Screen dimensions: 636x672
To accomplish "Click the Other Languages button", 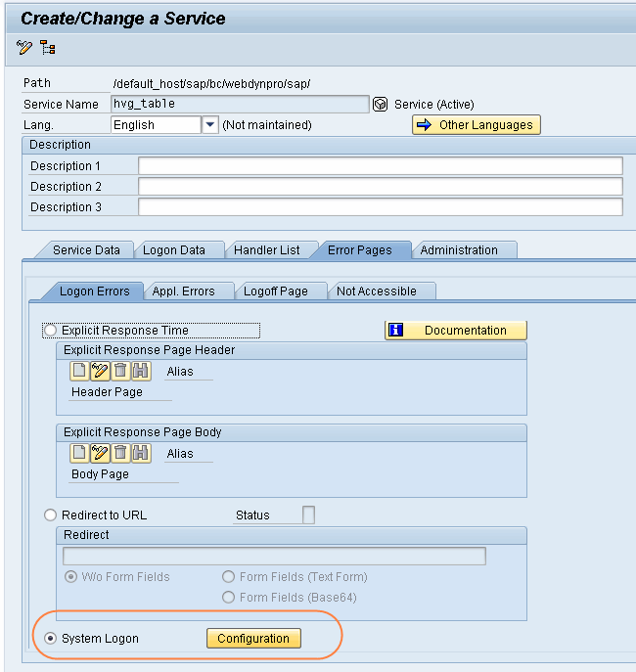I will pyautogui.click(x=477, y=125).
